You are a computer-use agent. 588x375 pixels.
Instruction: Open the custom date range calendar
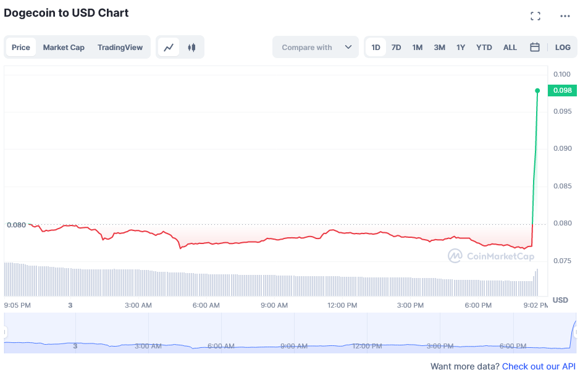534,47
